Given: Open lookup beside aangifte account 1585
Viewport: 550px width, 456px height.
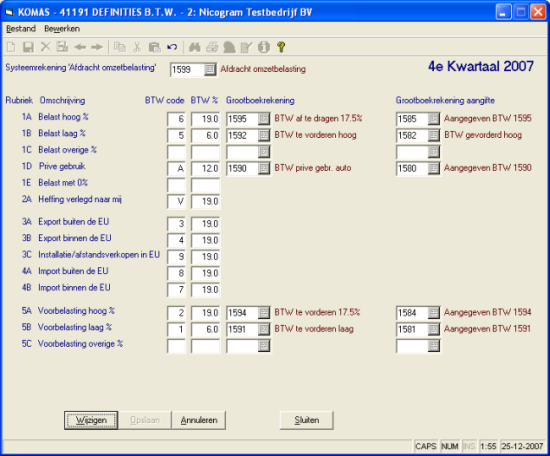Looking at the screenshot, I should [x=434, y=119].
